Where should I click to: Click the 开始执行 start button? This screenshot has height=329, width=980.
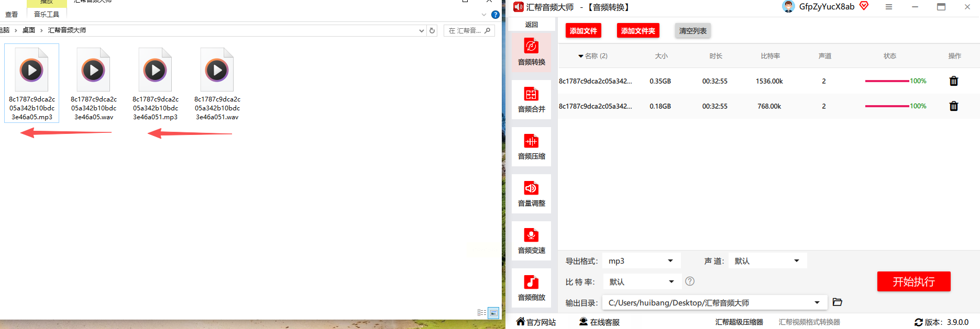913,281
